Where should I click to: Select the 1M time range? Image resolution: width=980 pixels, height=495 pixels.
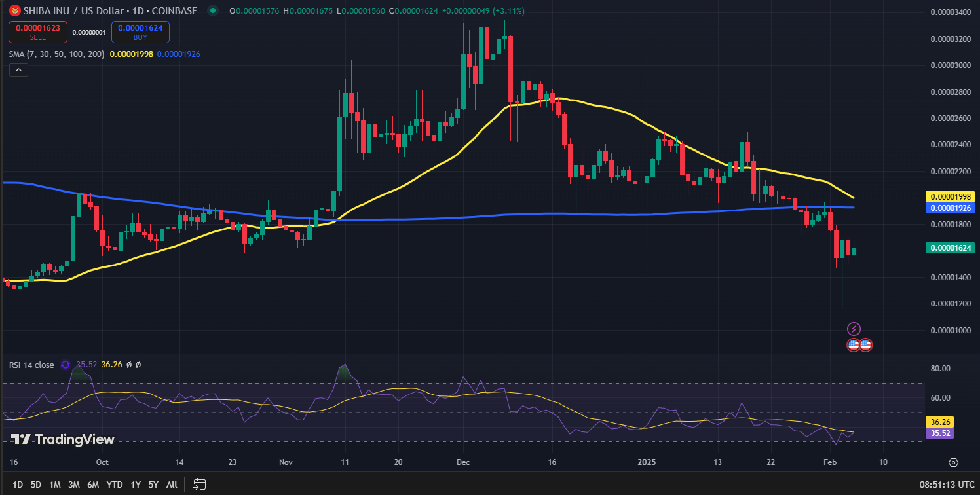pos(55,485)
